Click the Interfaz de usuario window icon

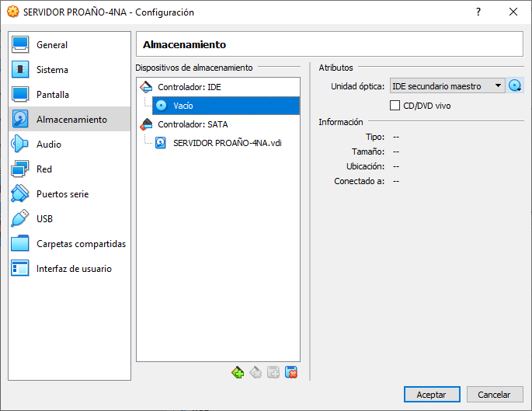[x=19, y=268]
